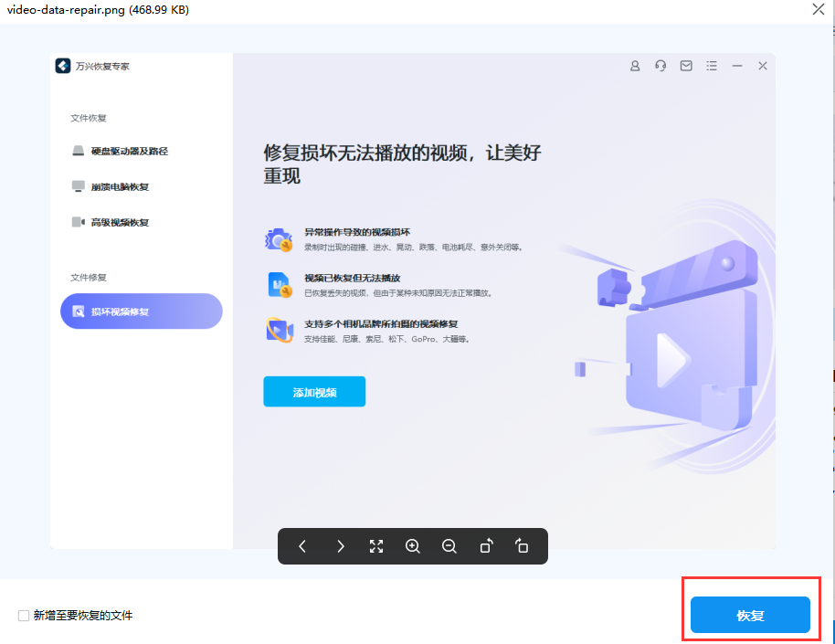835x644 pixels.
Task: Select 硬盘驱动器及路径 in the sidebar
Action: (127, 151)
